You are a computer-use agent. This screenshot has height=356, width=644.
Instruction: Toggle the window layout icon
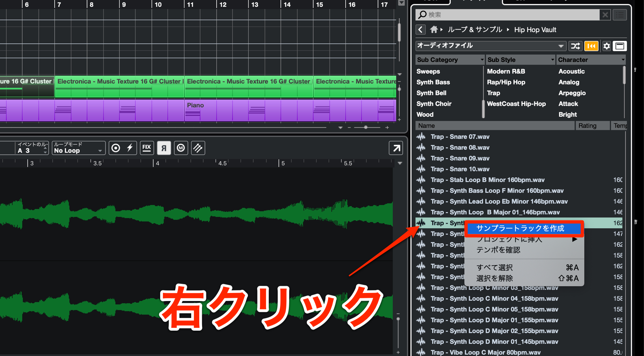tap(620, 46)
